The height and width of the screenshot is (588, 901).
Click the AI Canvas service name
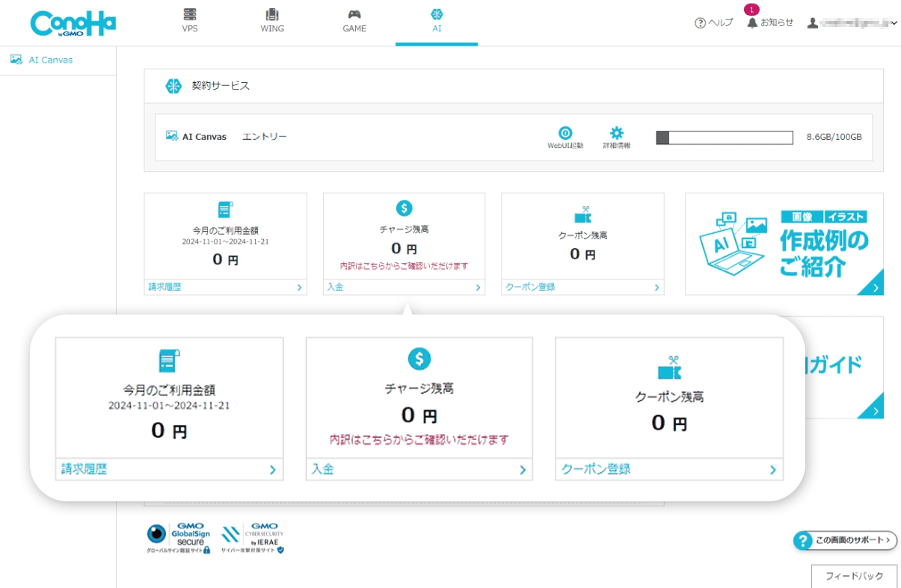coord(204,137)
